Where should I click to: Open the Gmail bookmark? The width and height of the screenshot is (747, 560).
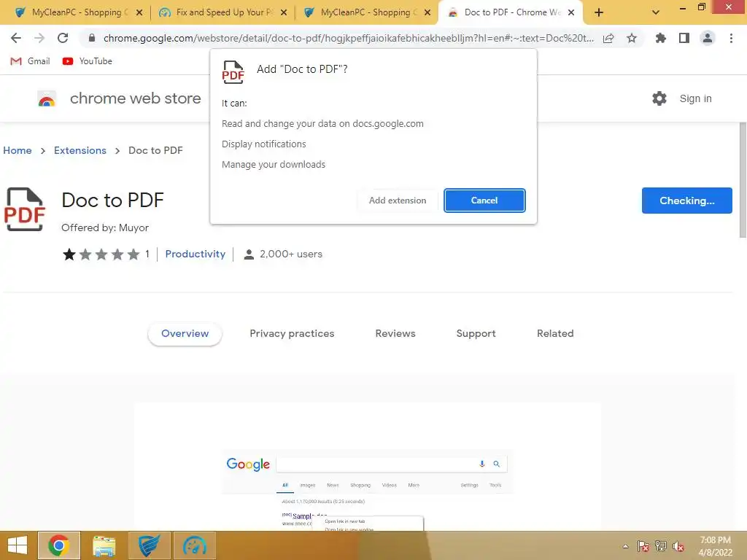(x=31, y=61)
